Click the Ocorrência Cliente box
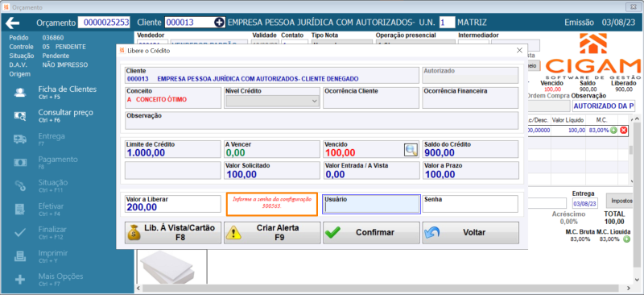The width and height of the screenshot is (644, 295). pos(371,98)
